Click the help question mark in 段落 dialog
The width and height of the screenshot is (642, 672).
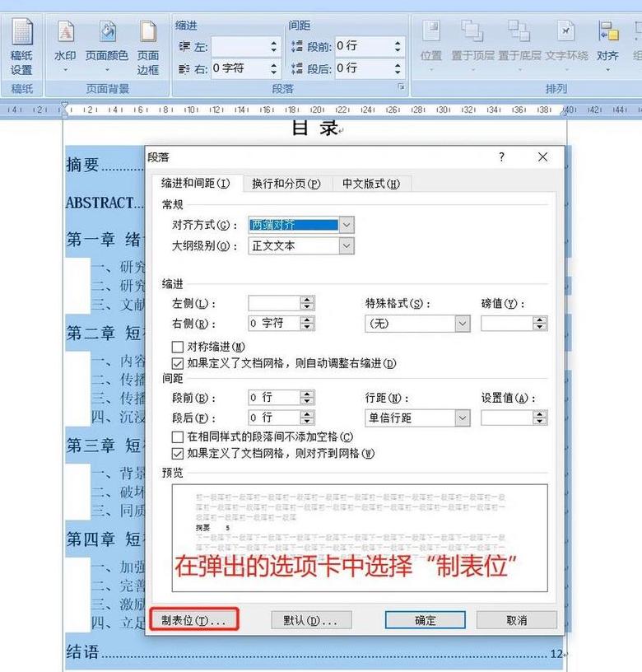(x=501, y=156)
